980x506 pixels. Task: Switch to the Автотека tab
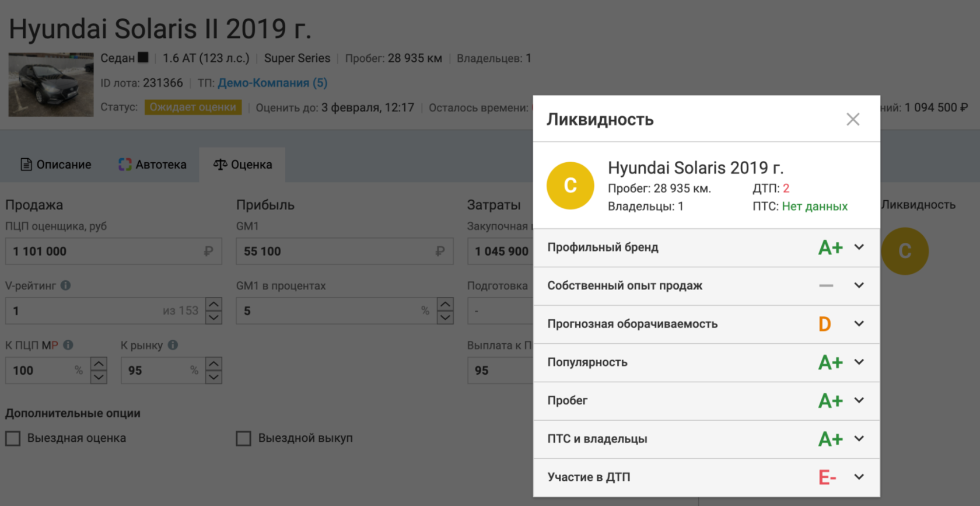click(x=152, y=165)
